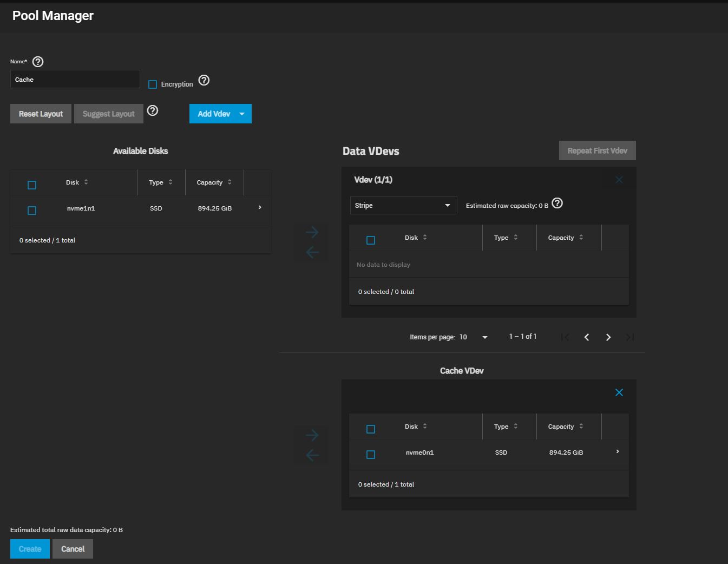Click left arrow to remove disk from Cache VDev

click(312, 455)
